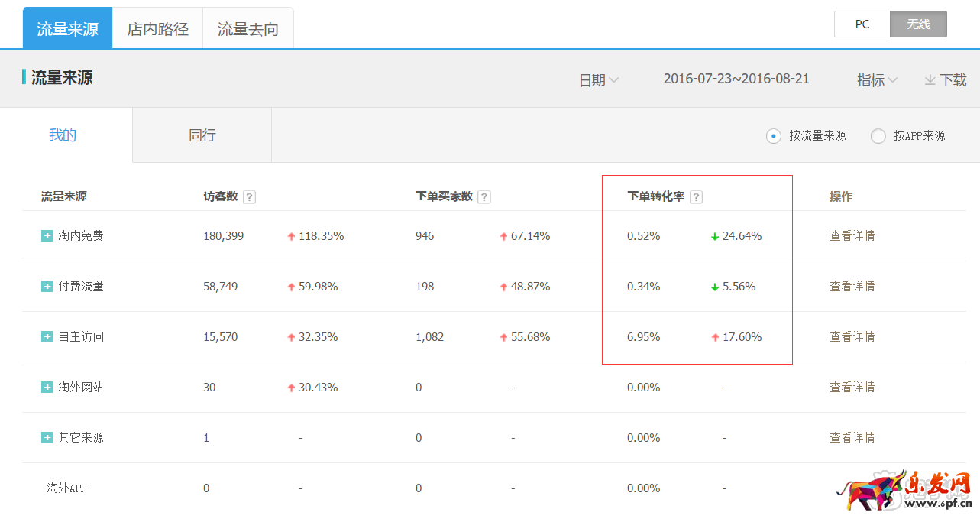
Task: Switch to the 店内路径 tab
Action: click(157, 29)
